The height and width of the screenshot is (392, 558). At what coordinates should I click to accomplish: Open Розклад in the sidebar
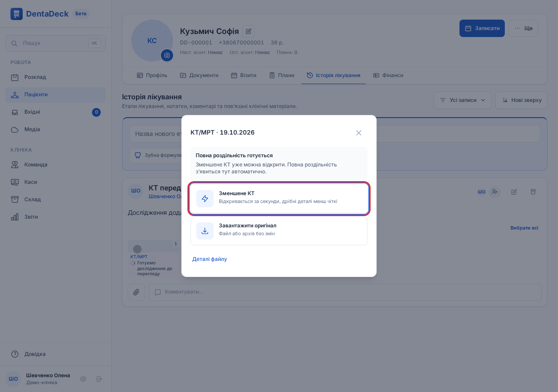pos(55,77)
